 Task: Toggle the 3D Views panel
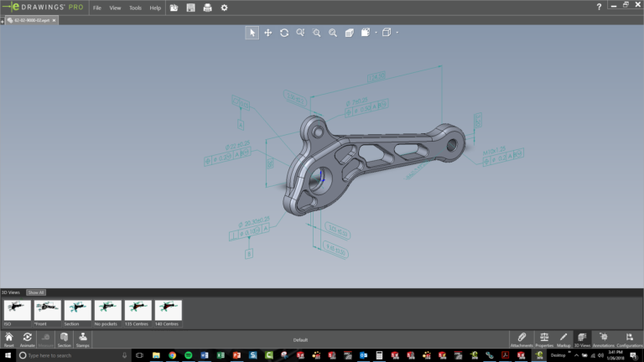pyautogui.click(x=582, y=338)
